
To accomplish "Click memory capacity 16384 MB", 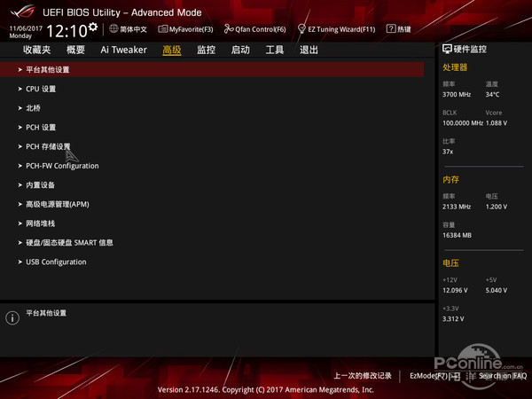I will (x=457, y=235).
